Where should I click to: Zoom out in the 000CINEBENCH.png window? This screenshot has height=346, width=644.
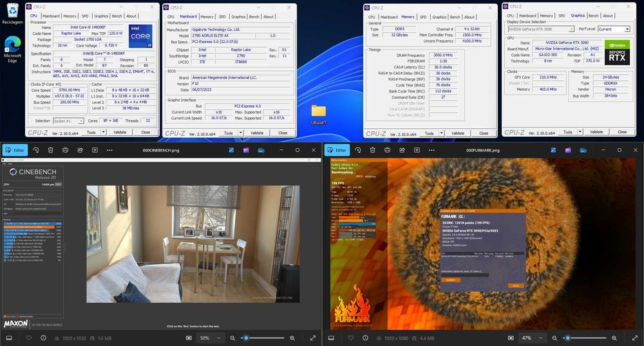232,338
